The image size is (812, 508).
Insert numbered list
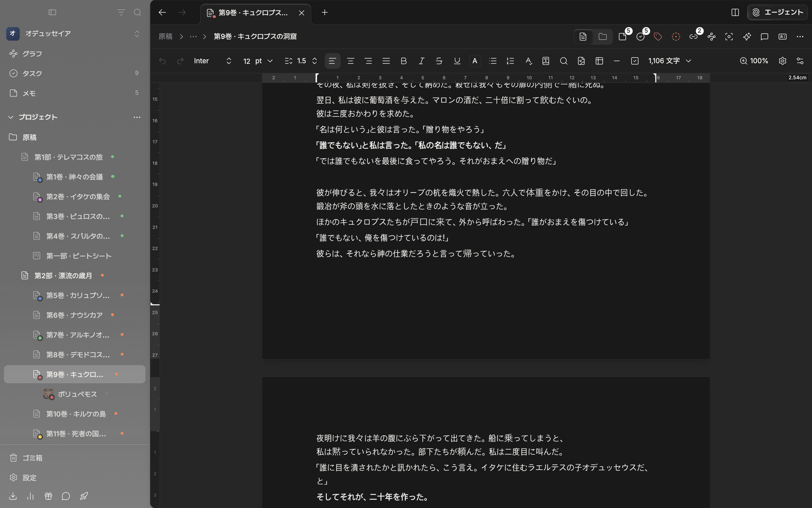tap(510, 61)
